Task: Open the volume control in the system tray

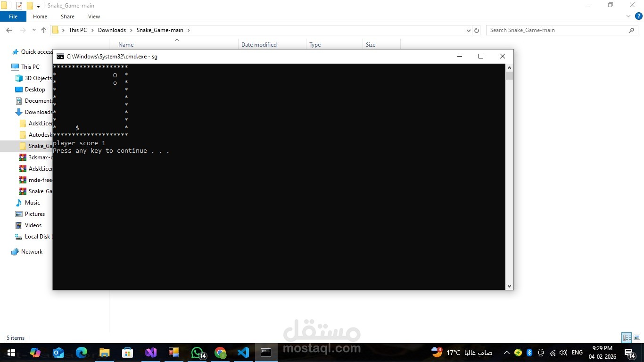Action: coord(563,352)
